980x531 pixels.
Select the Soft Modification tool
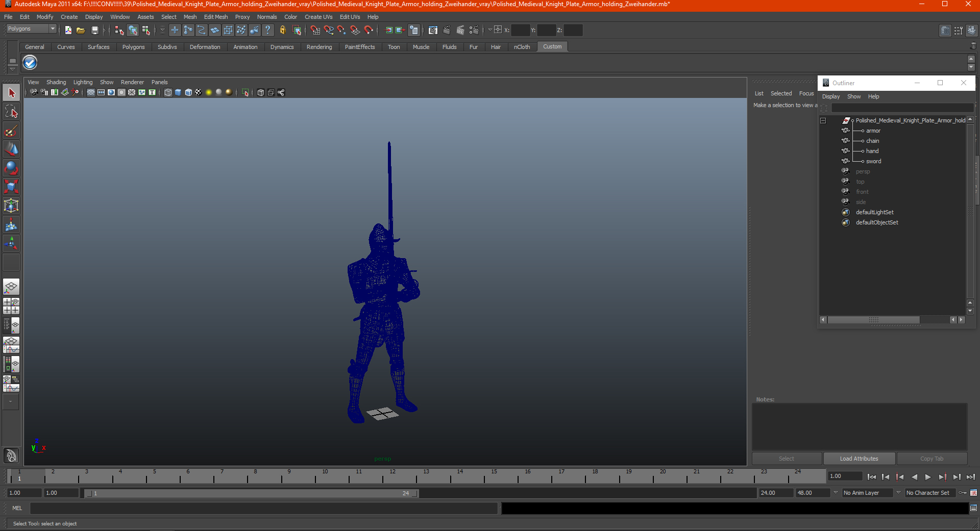point(11,224)
